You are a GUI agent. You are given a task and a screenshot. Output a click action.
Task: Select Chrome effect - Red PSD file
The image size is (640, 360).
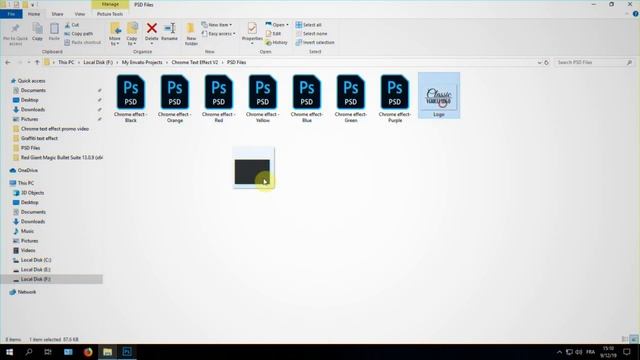click(219, 98)
